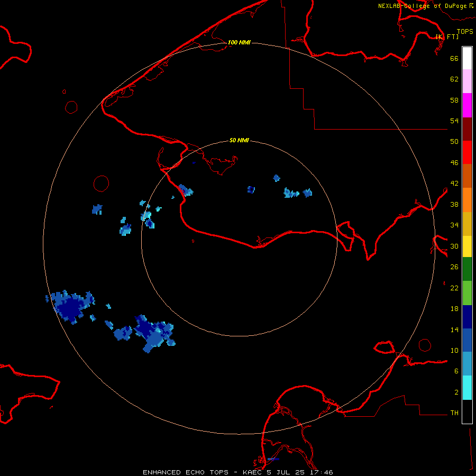Click the 'TOPS' legend title
This screenshot has height=476, width=476.
465,32
